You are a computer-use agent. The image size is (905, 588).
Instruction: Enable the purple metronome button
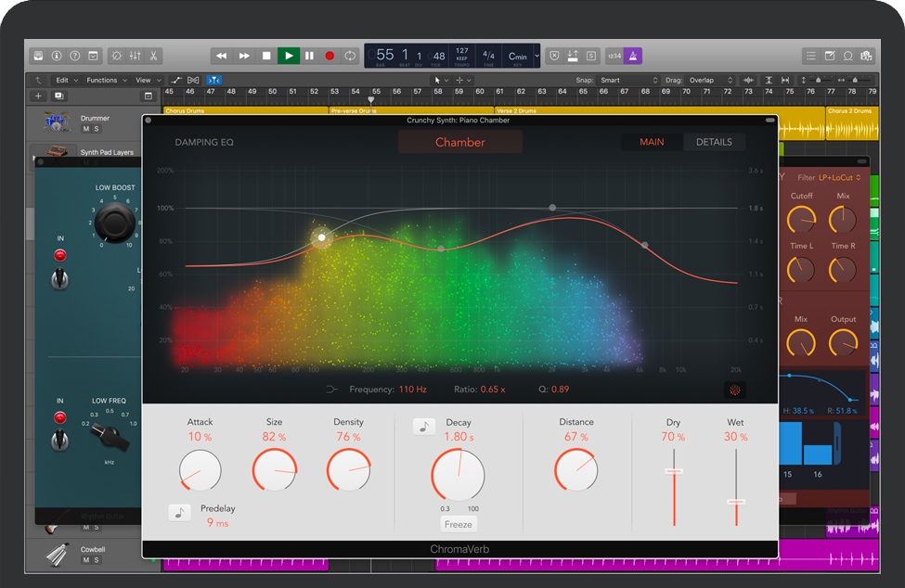coord(633,56)
